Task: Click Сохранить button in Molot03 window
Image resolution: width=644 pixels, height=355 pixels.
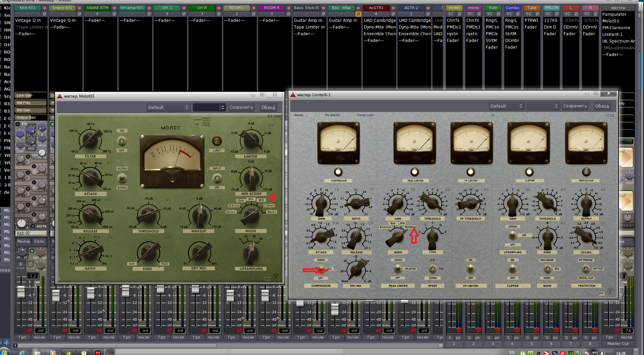Action: pos(241,107)
